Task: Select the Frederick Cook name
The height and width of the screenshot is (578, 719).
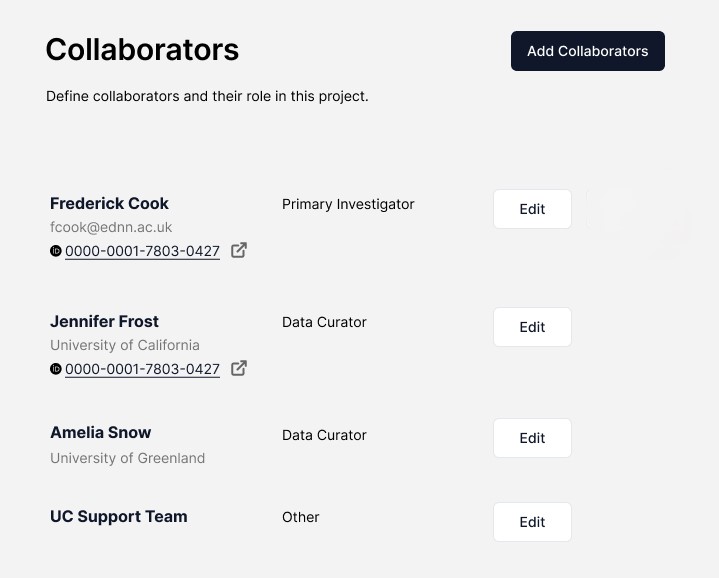Action: tap(109, 203)
